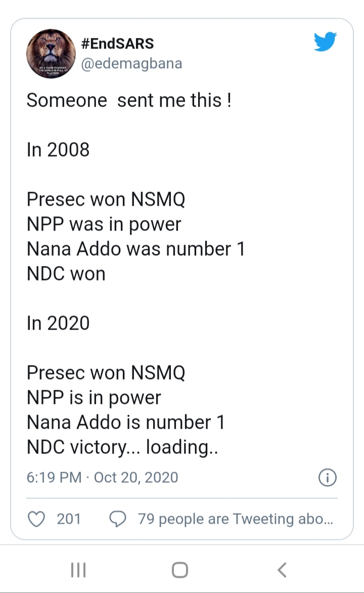364x593 pixels.
Task: Click the "NDC won" text line
Action: (x=66, y=274)
